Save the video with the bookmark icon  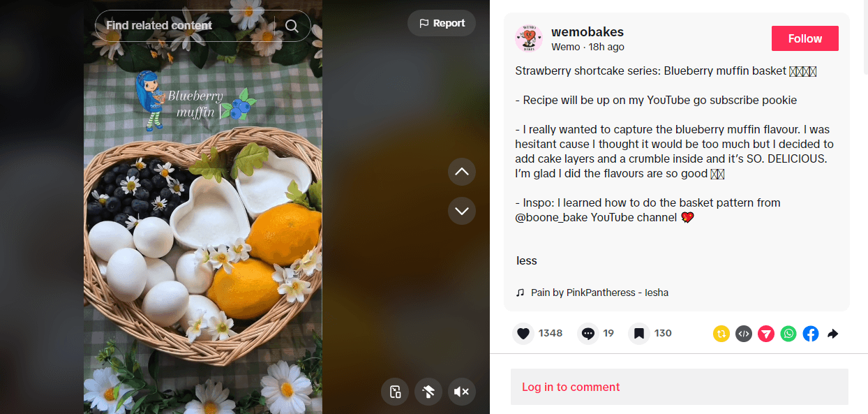[638, 334]
